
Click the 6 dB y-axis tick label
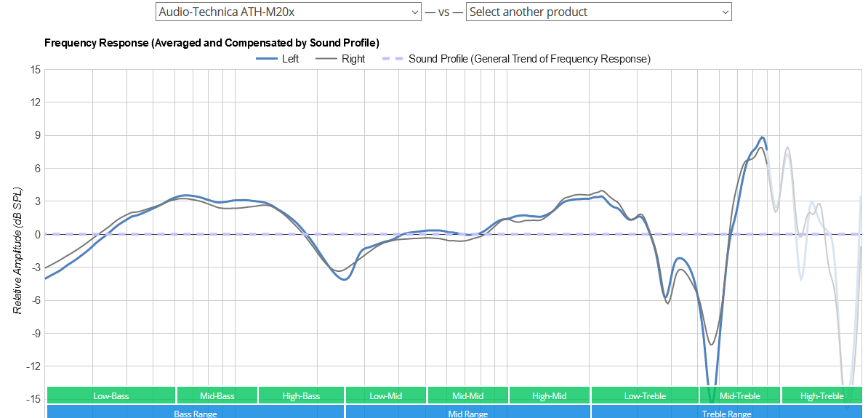pos(39,169)
